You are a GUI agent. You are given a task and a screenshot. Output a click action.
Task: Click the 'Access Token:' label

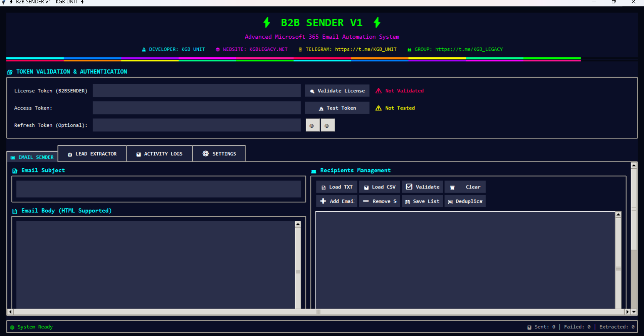(33, 108)
